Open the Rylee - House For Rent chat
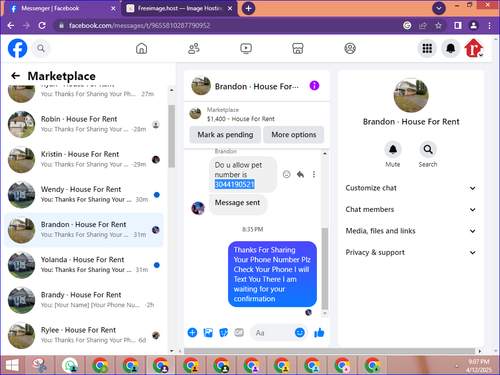500x375 pixels. pyautogui.click(x=84, y=335)
